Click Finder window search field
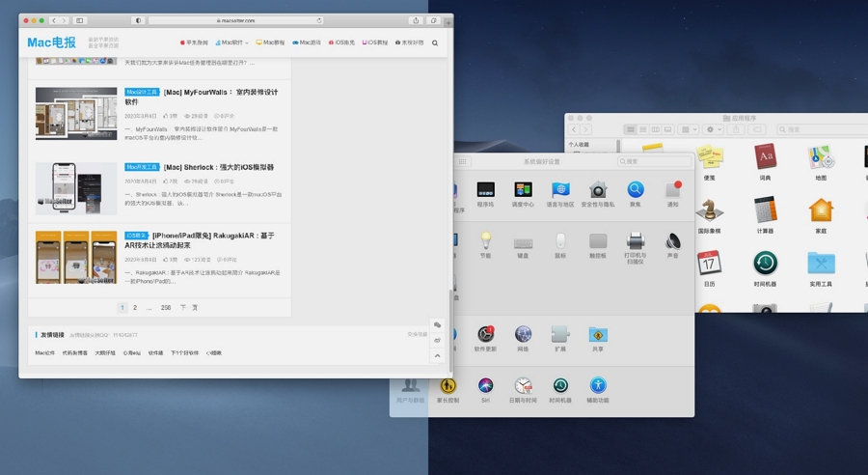868x475 pixels. [822, 129]
